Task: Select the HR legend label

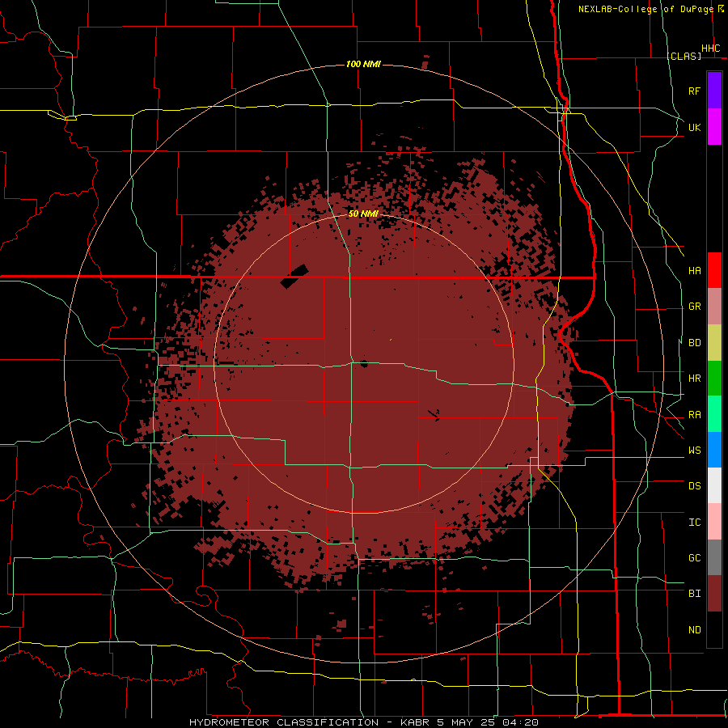Action: point(694,379)
